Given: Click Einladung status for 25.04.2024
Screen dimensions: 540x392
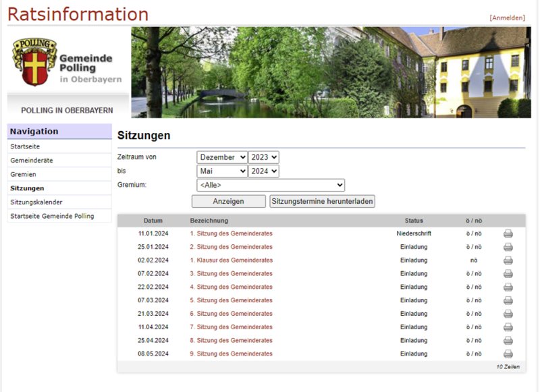Looking at the screenshot, I should 414,341.
